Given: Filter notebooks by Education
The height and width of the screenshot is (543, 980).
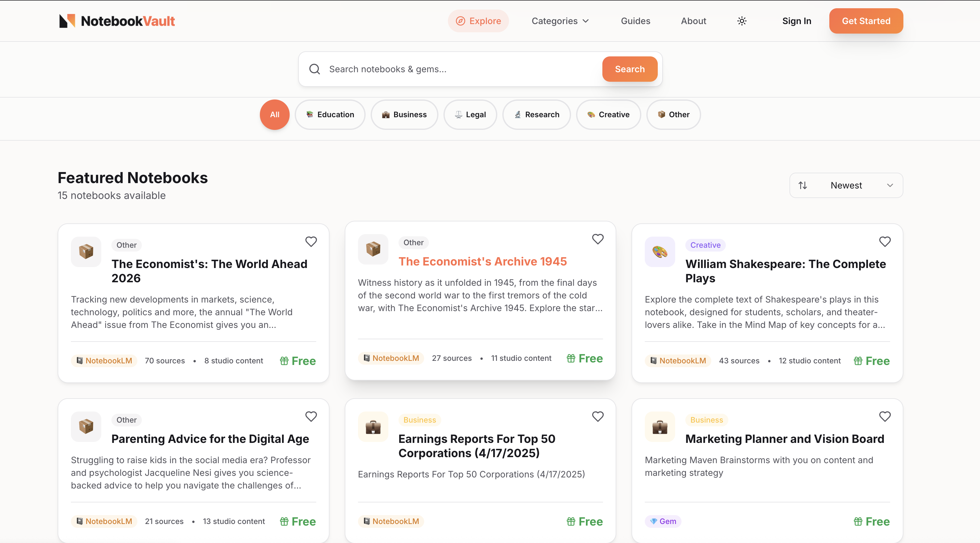Looking at the screenshot, I should click(x=330, y=115).
